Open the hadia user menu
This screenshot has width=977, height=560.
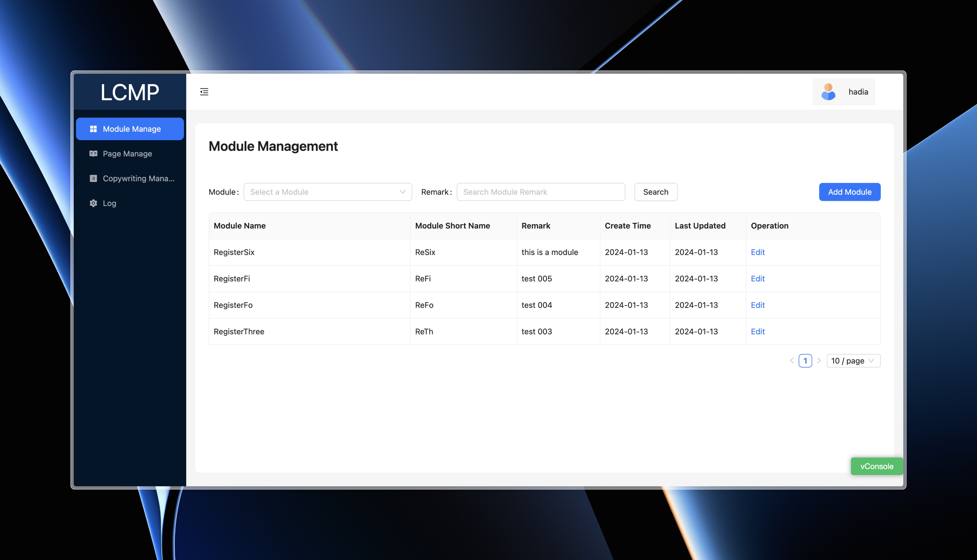tap(844, 92)
